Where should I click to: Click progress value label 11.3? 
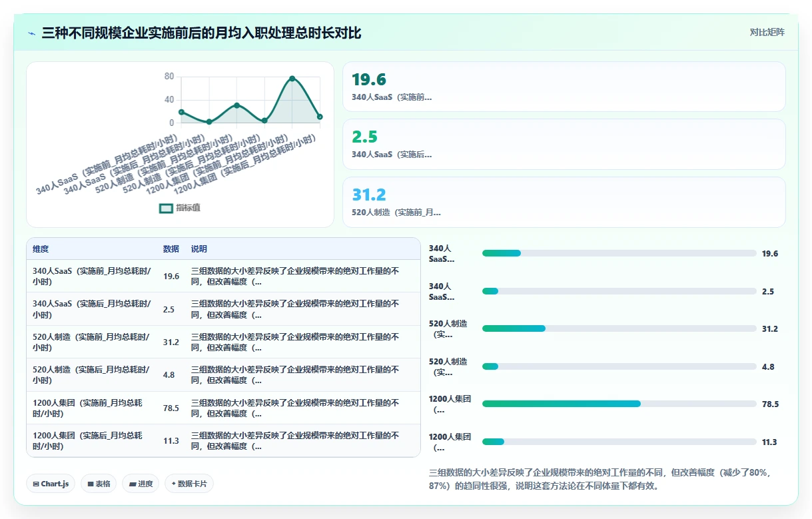point(770,442)
